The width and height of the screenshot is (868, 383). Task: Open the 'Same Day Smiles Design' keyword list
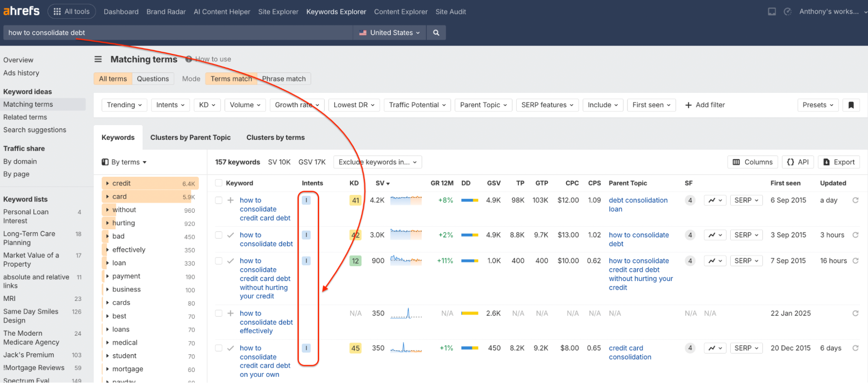tap(31, 316)
